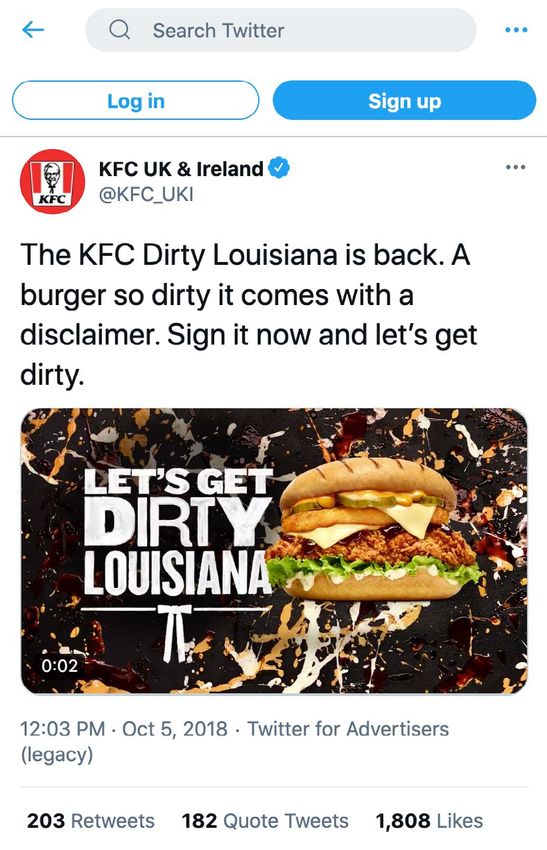Click the search magnifier icon

coord(119,30)
